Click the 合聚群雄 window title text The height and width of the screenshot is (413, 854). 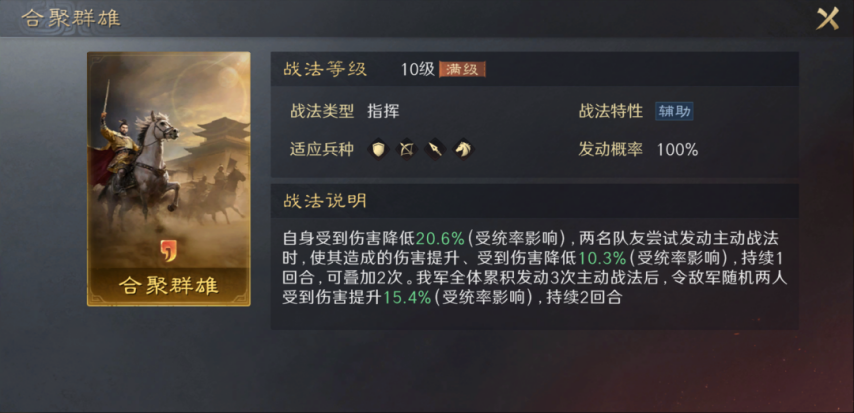point(71,18)
